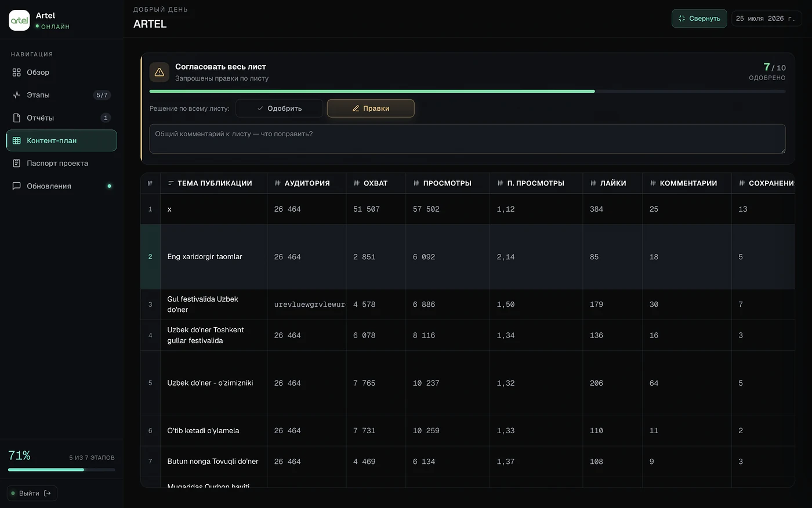Click the general comment text field

[467, 139]
